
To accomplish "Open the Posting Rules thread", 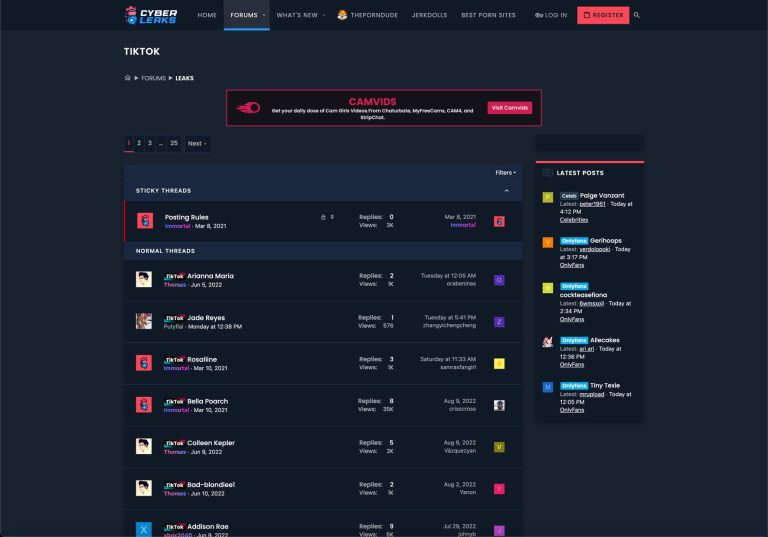I will [x=186, y=217].
